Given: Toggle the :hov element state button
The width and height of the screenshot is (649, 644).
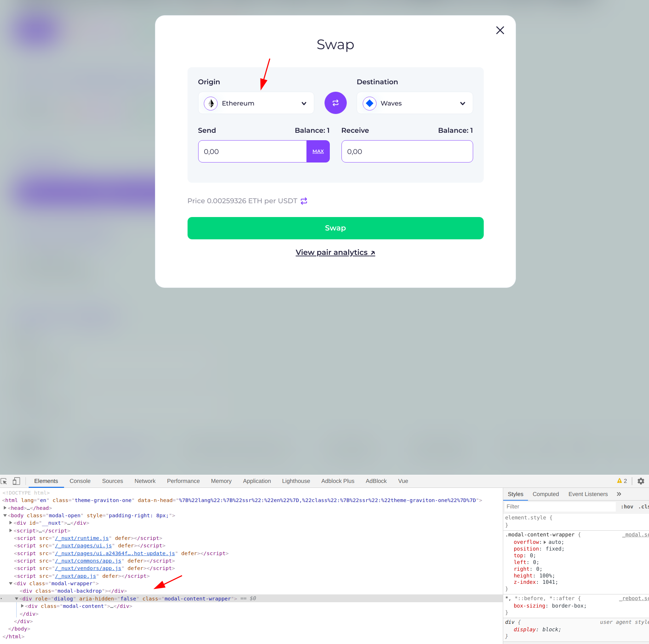Looking at the screenshot, I should point(627,507).
